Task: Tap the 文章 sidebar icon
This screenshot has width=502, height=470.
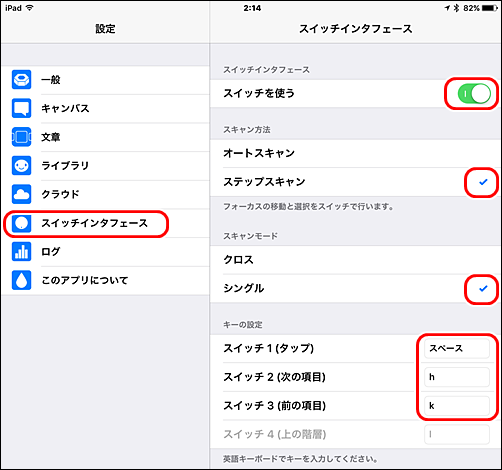Action: click(x=21, y=137)
